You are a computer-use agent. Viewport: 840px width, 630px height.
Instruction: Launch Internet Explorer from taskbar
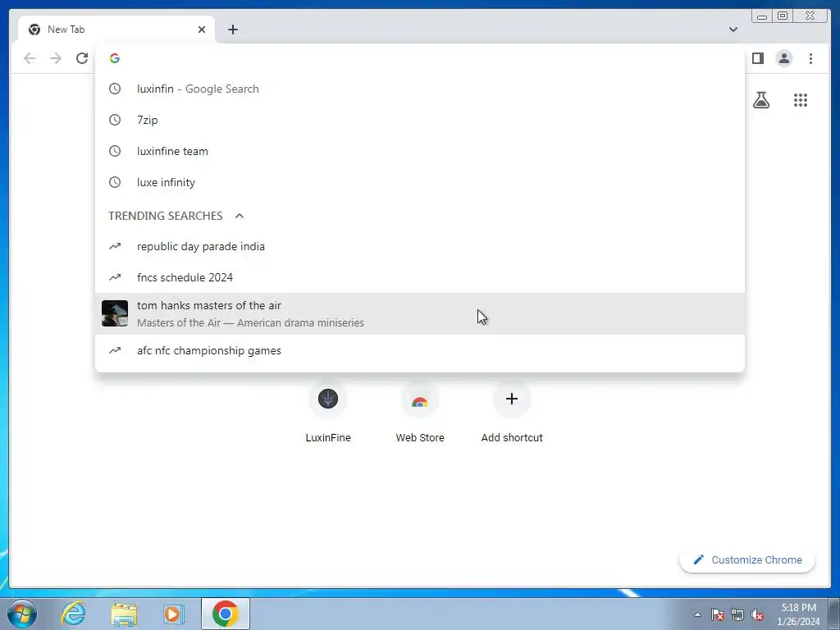73,614
